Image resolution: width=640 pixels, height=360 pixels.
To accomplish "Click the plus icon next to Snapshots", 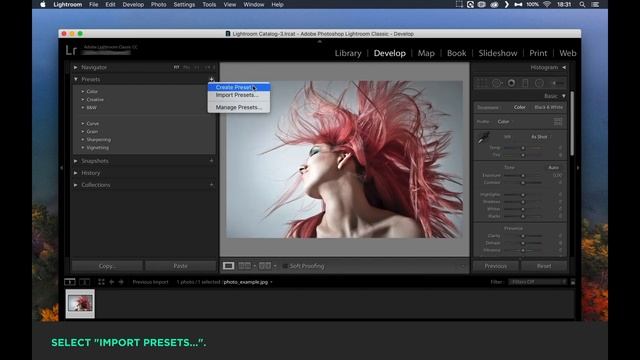I will pyautogui.click(x=211, y=161).
